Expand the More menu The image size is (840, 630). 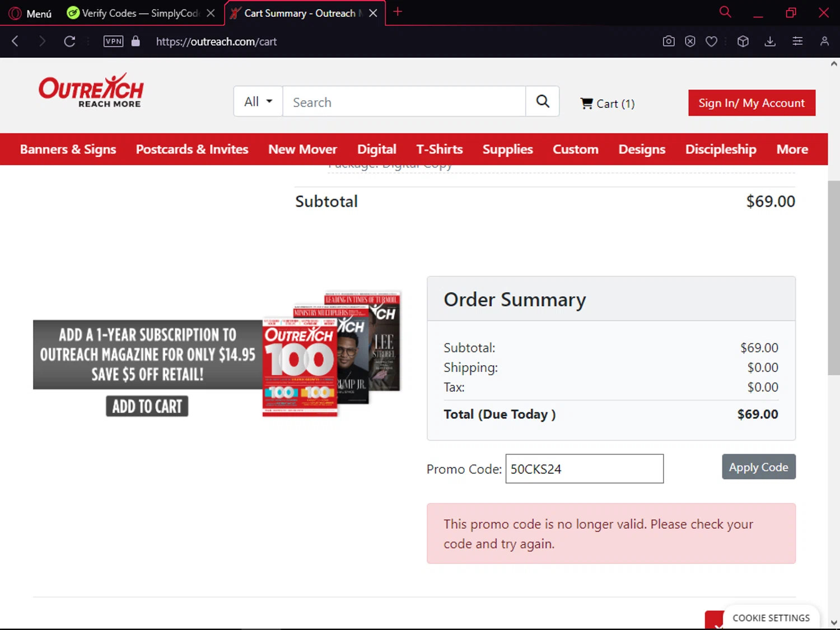point(792,150)
